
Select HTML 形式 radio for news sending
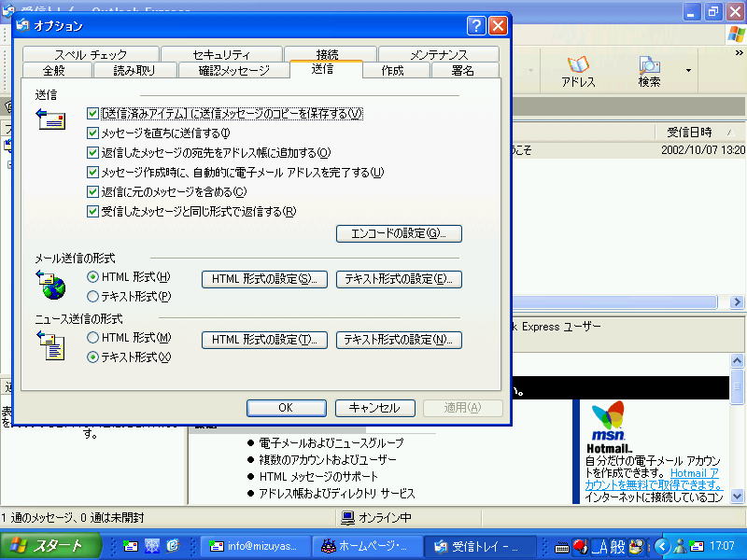coord(92,338)
